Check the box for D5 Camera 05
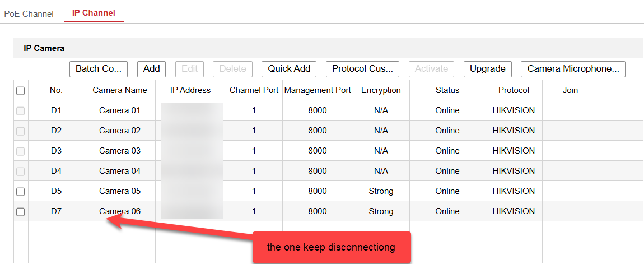This screenshot has width=644, height=264. coord(21,192)
